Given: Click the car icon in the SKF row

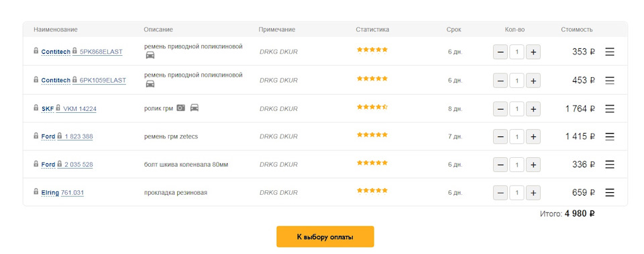Looking at the screenshot, I should [195, 108].
